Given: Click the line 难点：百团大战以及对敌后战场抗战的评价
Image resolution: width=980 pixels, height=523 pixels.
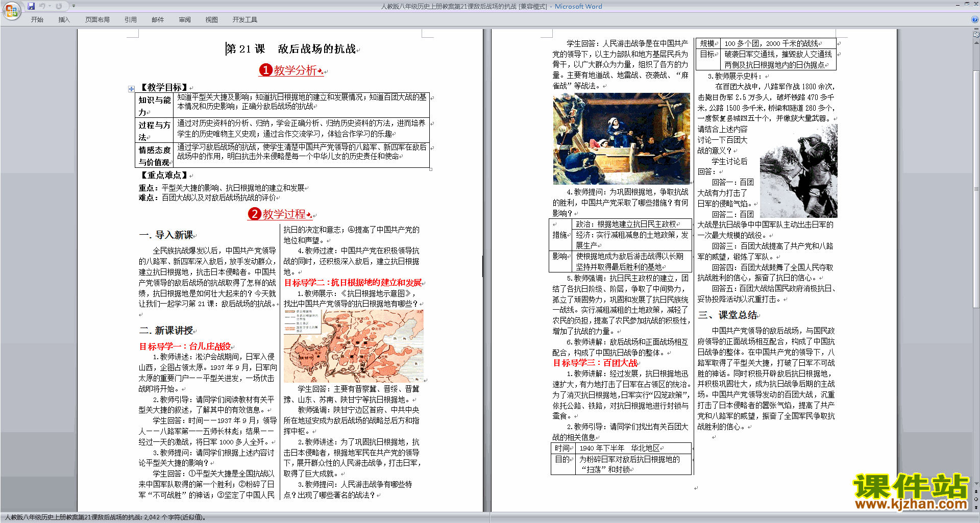Looking at the screenshot, I should tap(208, 197).
